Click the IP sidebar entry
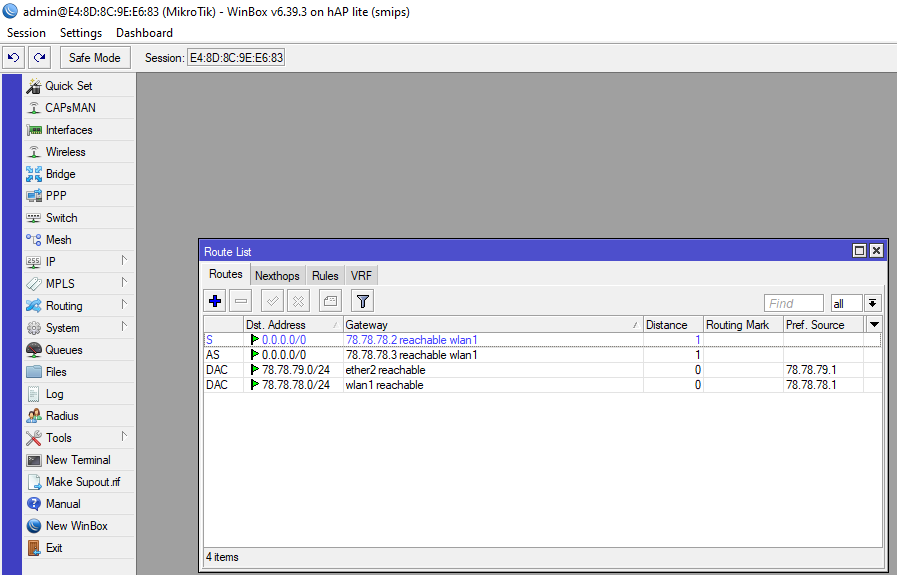This screenshot has height=575, width=897. 79,261
